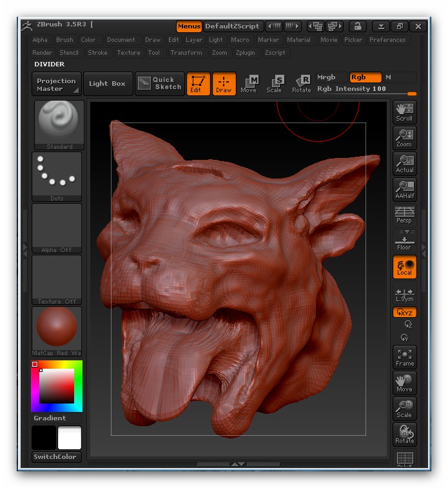Viewport: 448px width, 488px height.
Task: Open the Tool menu
Action: (153, 53)
